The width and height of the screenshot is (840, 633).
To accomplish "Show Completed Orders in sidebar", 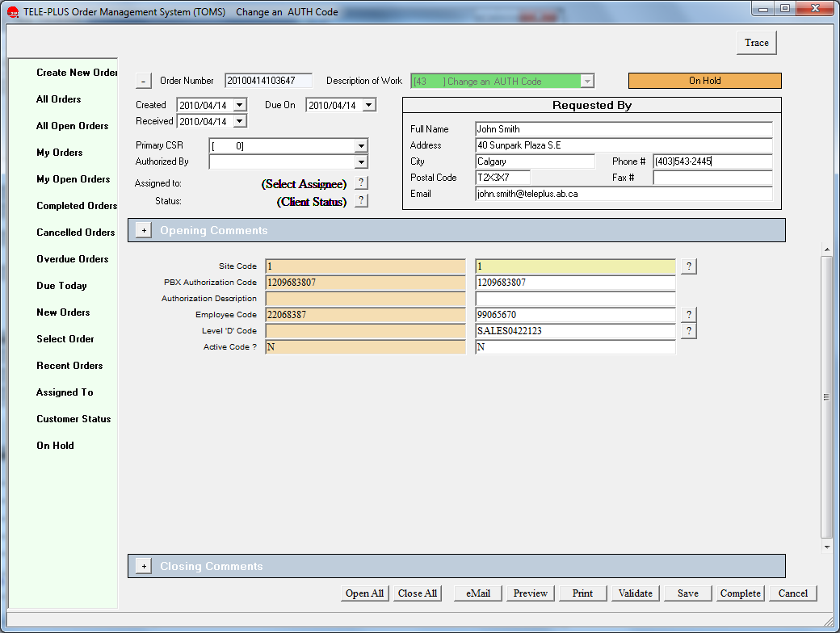I will (77, 206).
